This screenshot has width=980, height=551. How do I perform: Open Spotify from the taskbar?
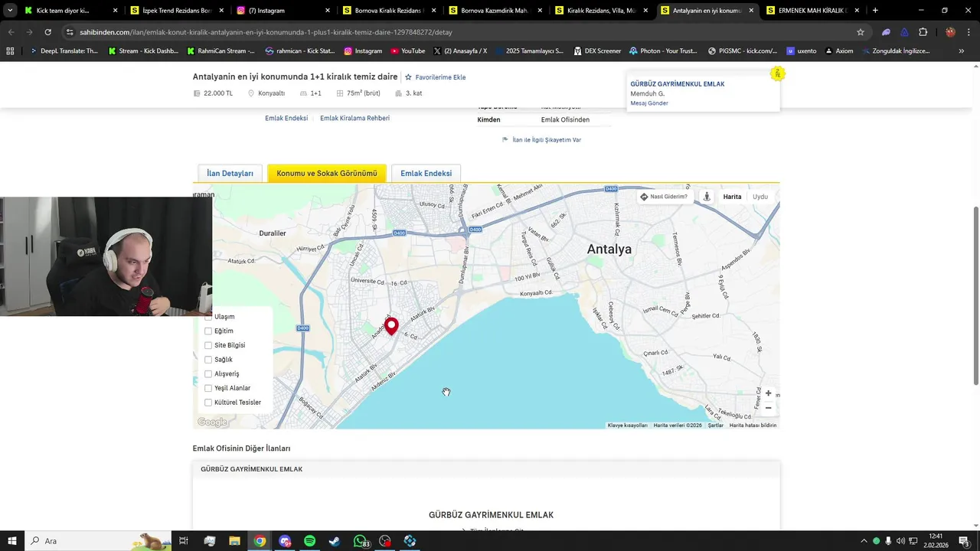[309, 541]
